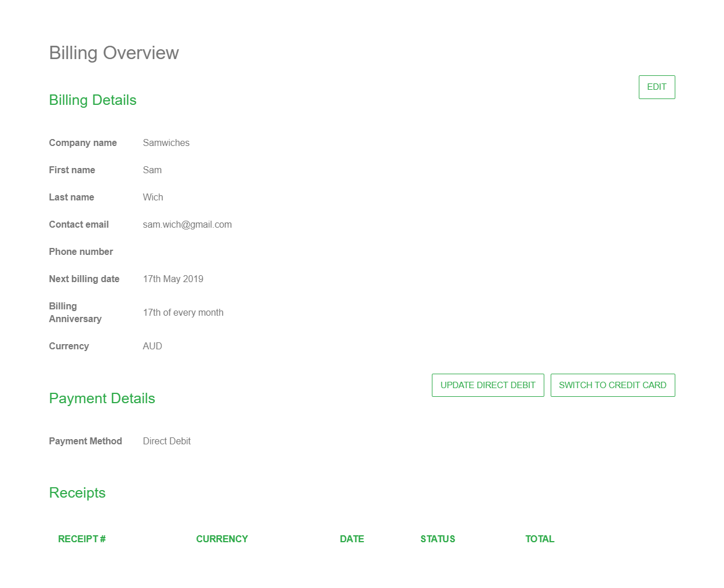
Task: Click the EDIT button for billing details
Action: 656,87
